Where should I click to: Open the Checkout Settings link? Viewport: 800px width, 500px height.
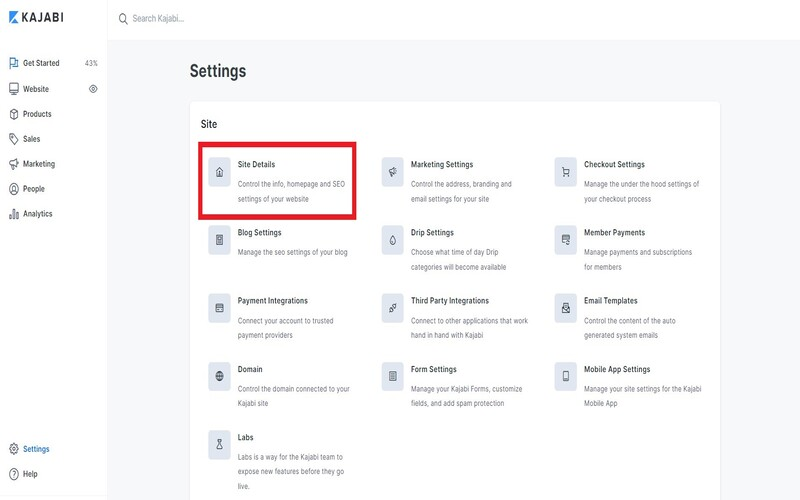(x=614, y=164)
